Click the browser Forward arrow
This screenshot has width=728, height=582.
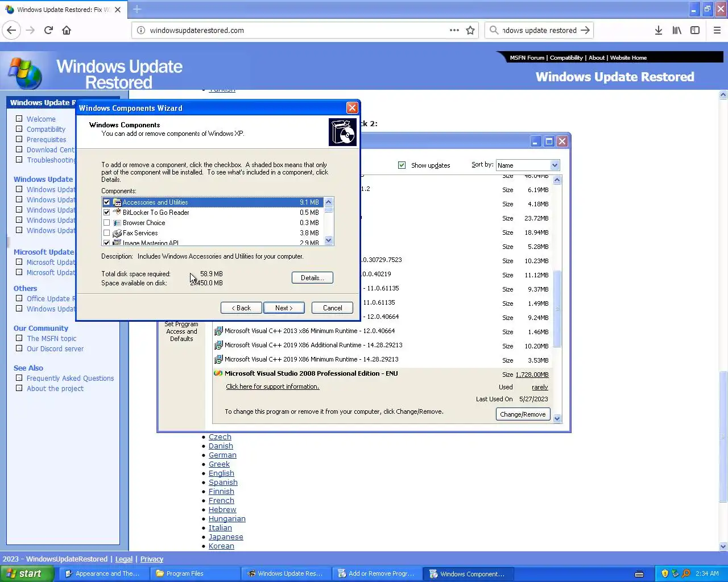click(30, 30)
